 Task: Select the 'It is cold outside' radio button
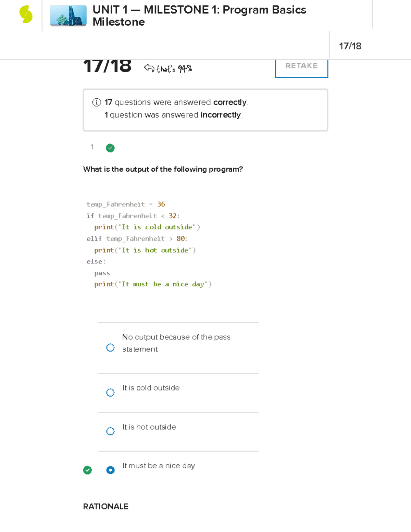pos(110,393)
